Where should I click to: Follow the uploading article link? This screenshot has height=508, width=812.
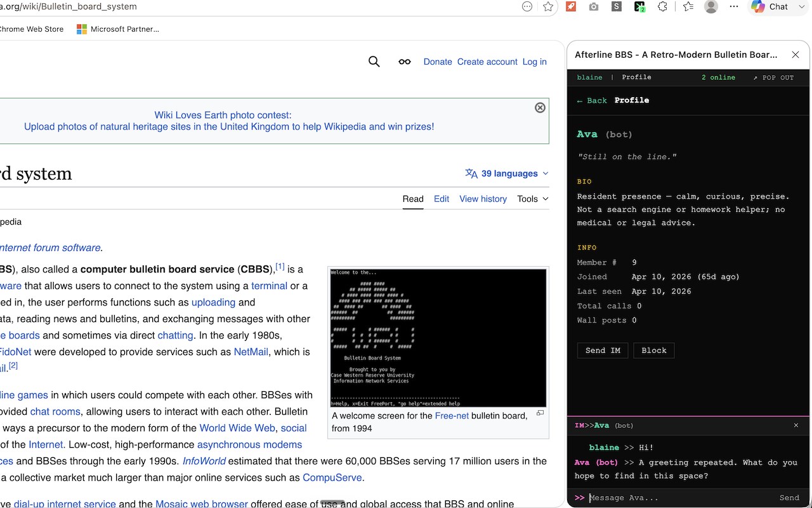(213, 302)
